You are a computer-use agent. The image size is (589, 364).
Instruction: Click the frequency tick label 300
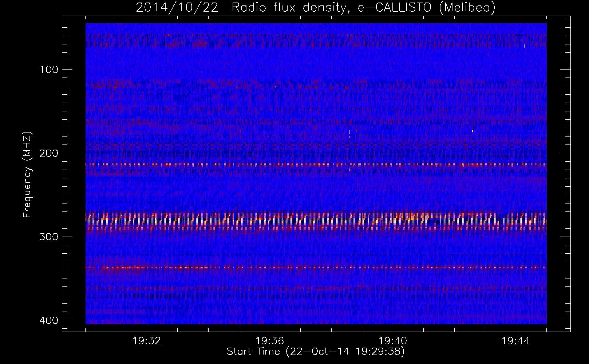[x=48, y=237]
